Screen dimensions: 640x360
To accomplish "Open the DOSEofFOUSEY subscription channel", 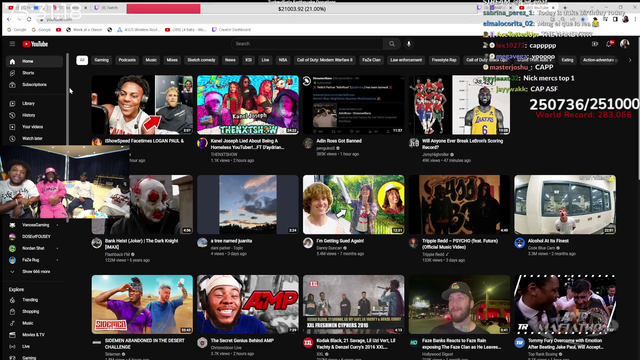I will click(34, 236).
